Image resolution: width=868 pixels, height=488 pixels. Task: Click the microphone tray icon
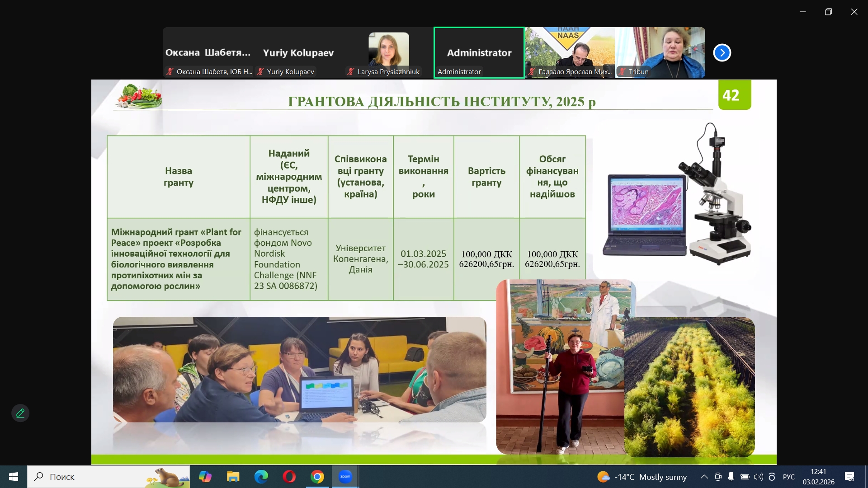coord(731,477)
